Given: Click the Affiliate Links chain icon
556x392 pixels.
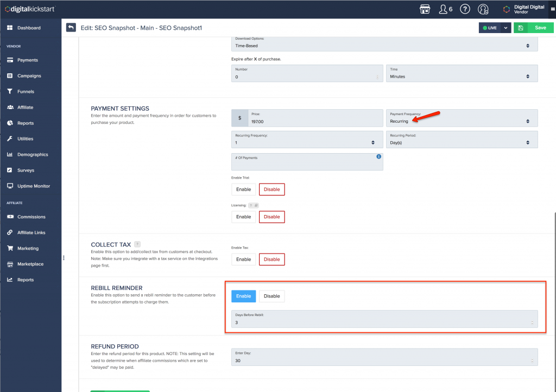Looking at the screenshot, I should coord(10,232).
